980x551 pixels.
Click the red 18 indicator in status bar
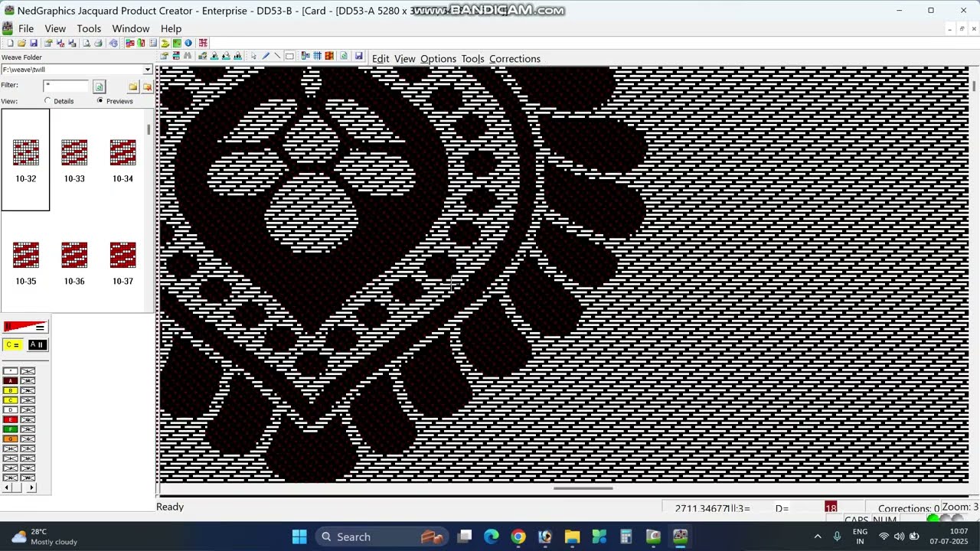831,508
